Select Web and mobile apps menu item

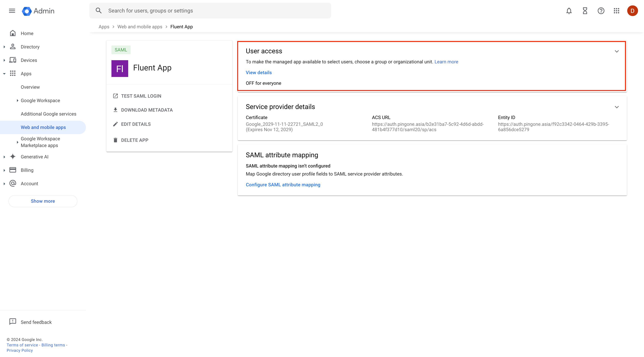tap(43, 127)
